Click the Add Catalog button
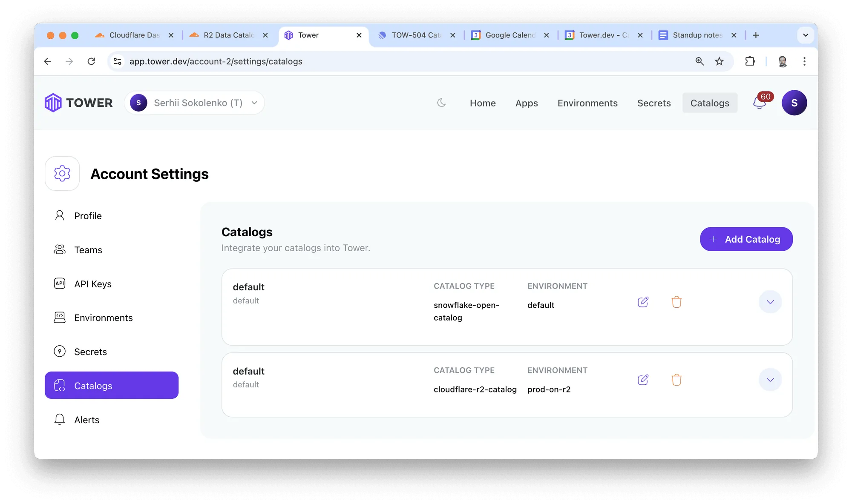 [x=746, y=239]
